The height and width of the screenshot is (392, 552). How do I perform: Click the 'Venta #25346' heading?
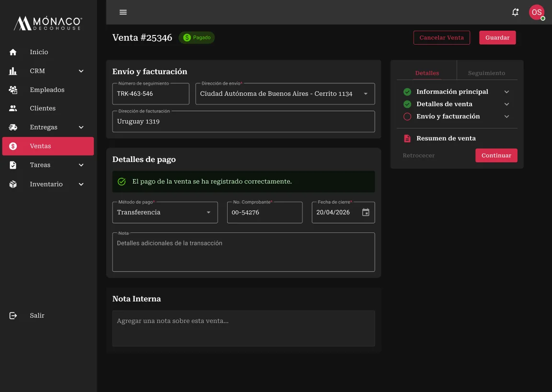pyautogui.click(x=142, y=38)
